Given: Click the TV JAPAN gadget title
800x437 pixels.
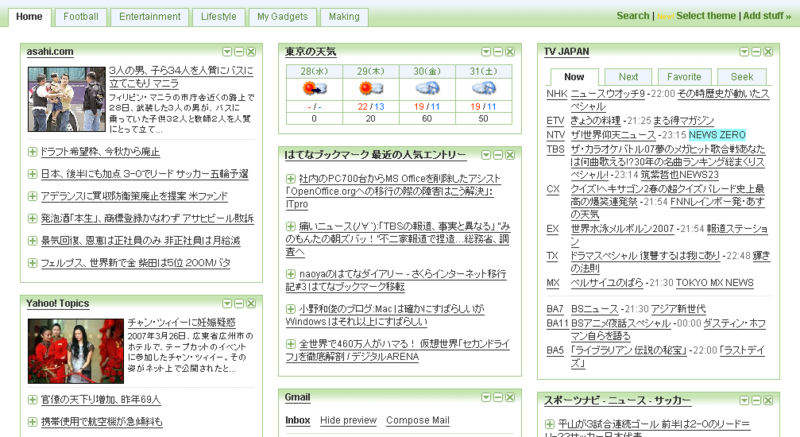Looking at the screenshot, I should (566, 52).
